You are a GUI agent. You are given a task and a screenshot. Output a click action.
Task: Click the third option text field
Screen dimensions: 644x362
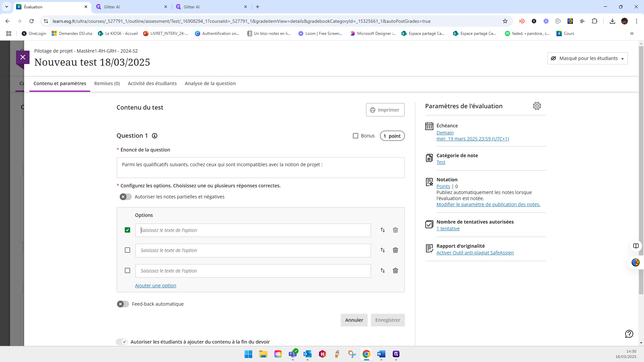[x=253, y=271]
